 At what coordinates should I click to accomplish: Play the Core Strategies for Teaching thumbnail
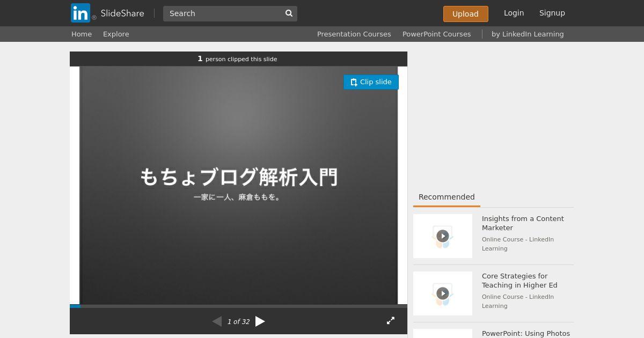tap(443, 293)
